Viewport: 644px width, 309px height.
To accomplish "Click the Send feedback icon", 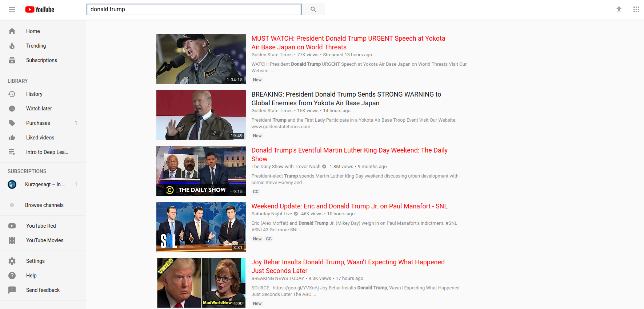I will pos(12,290).
